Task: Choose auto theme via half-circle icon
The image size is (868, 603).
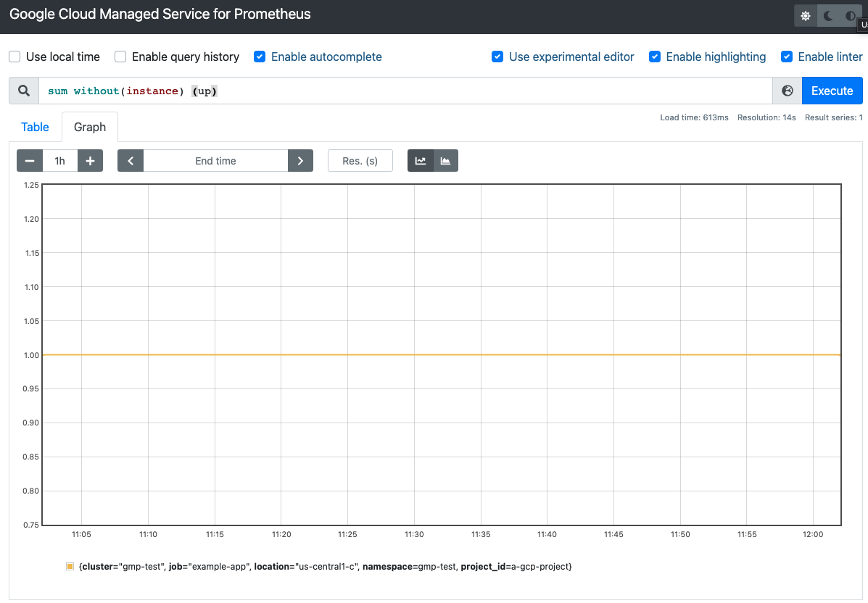Action: pos(851,15)
